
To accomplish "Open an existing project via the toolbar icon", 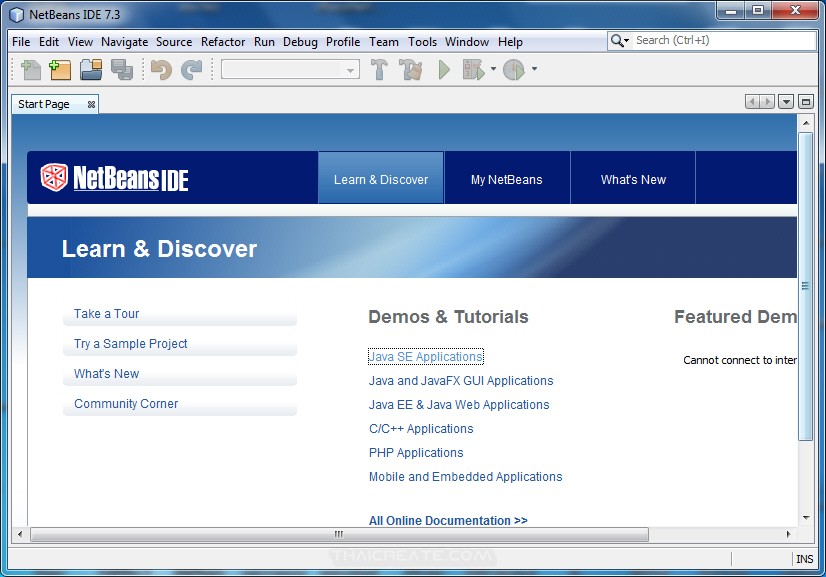I will [92, 70].
